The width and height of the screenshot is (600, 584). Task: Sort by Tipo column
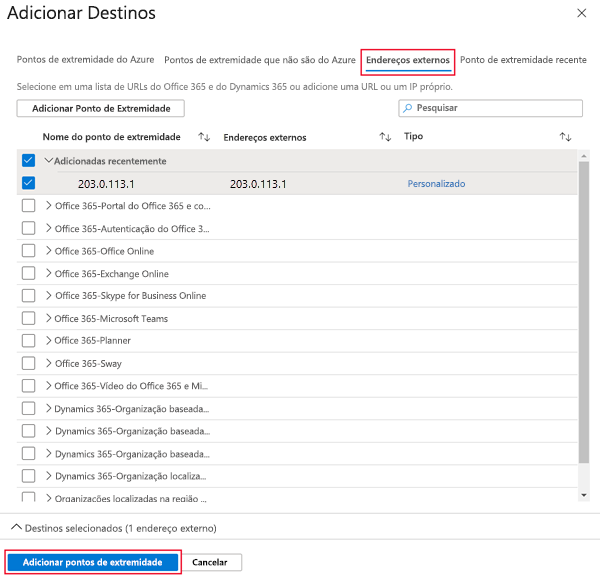[x=565, y=137]
